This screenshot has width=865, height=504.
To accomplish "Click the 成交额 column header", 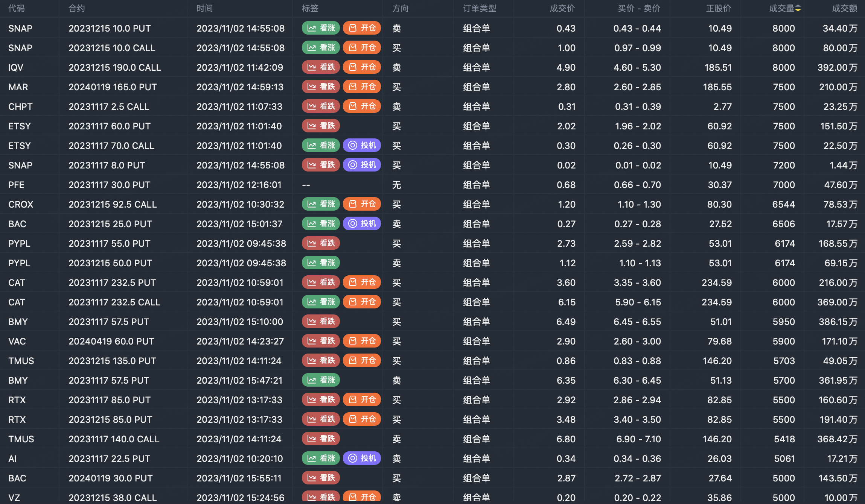I will pyautogui.click(x=845, y=9).
